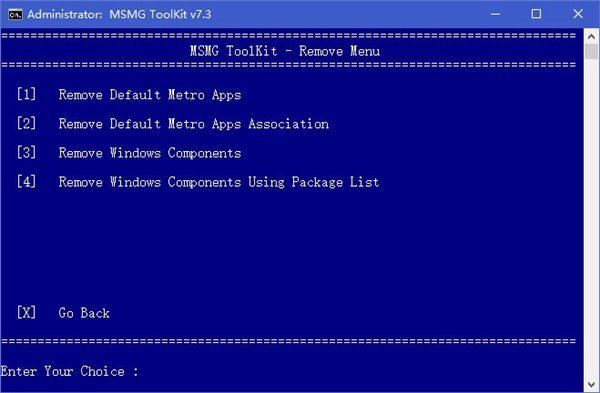Select the 'Remove Default Metro Apps' line
600x393 pixels.
(x=150, y=95)
